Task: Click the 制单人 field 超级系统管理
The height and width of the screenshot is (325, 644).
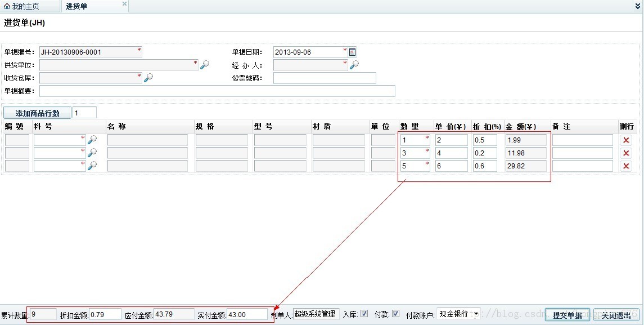Action: point(316,314)
